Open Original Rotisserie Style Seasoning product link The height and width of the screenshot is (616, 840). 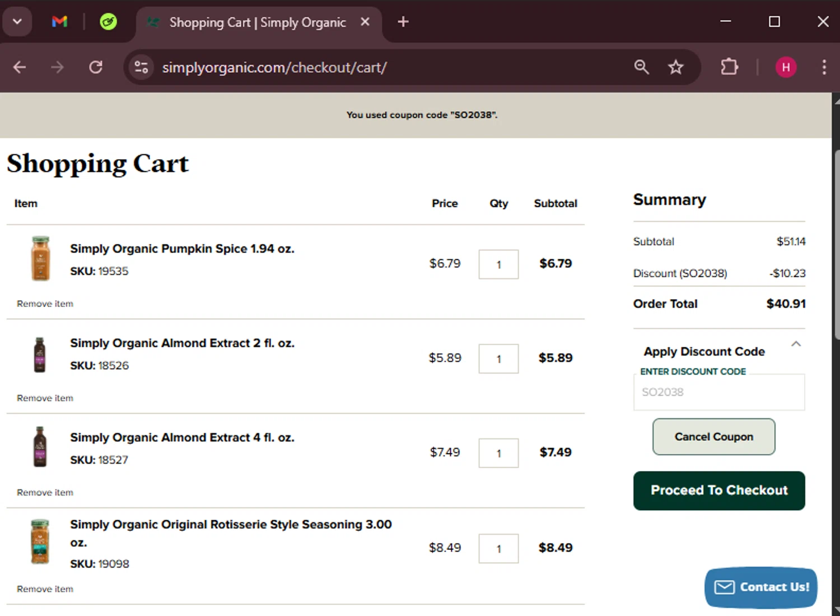[x=231, y=533]
